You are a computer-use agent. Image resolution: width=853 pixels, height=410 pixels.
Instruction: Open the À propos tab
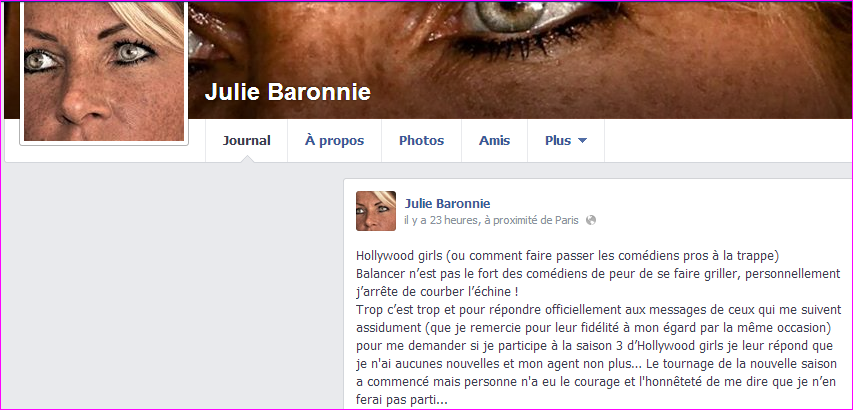(x=335, y=140)
